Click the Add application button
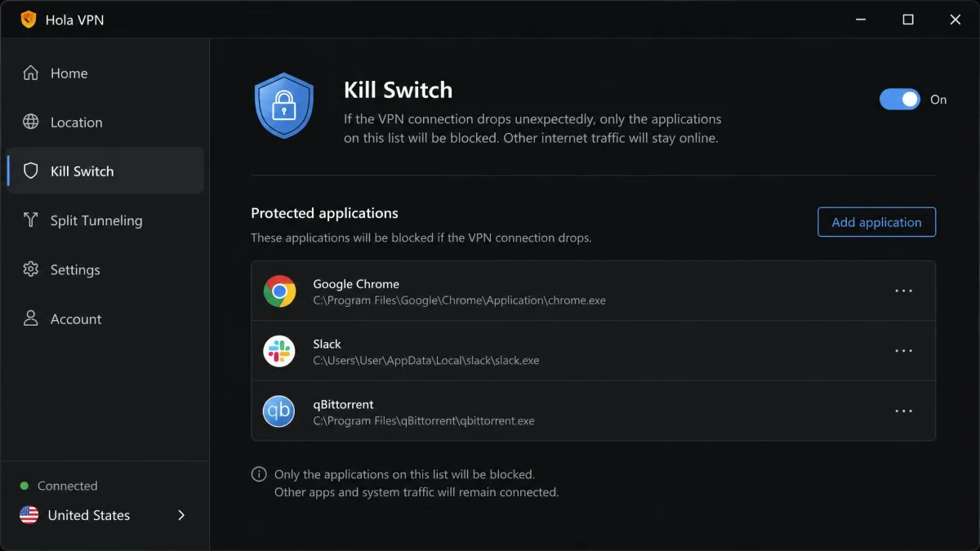The height and width of the screenshot is (551, 980). (x=876, y=222)
